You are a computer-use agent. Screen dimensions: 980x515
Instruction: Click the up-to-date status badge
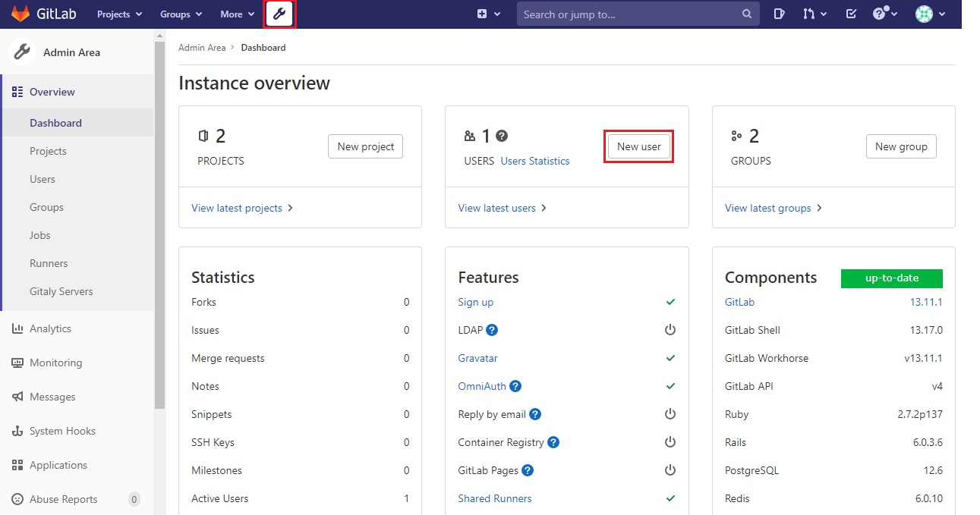tap(892, 278)
